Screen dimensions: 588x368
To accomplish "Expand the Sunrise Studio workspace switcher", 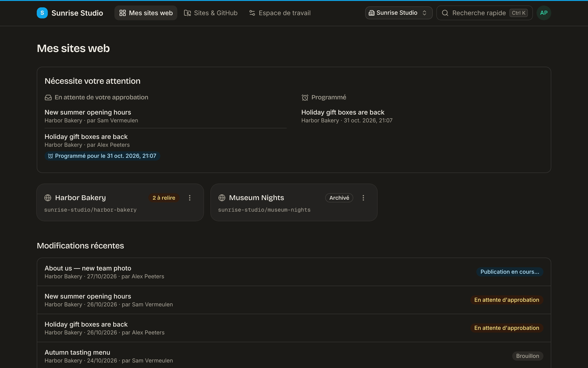I will (x=399, y=13).
